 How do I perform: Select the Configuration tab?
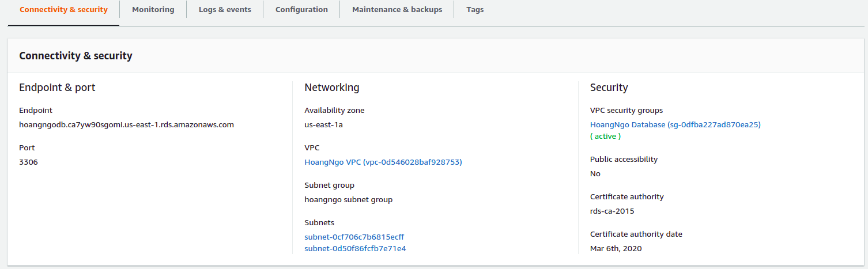[301, 10]
